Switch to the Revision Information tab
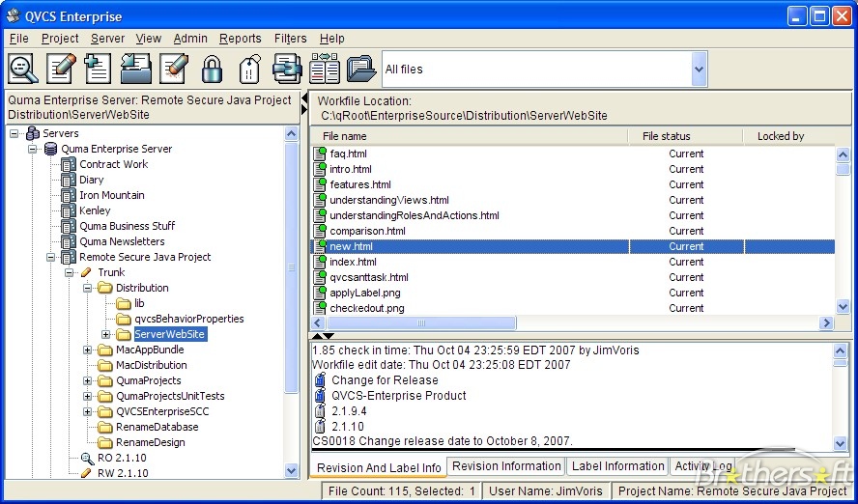The image size is (858, 504). click(506, 466)
